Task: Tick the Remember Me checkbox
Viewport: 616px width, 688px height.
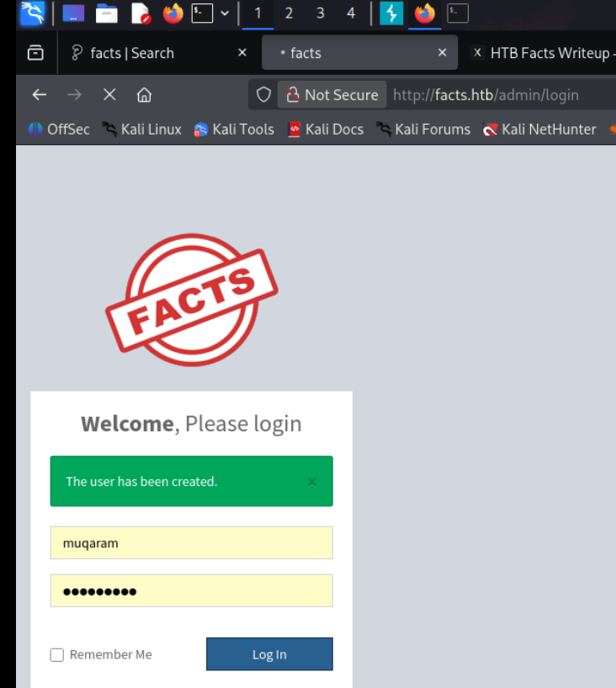Action: 57,655
